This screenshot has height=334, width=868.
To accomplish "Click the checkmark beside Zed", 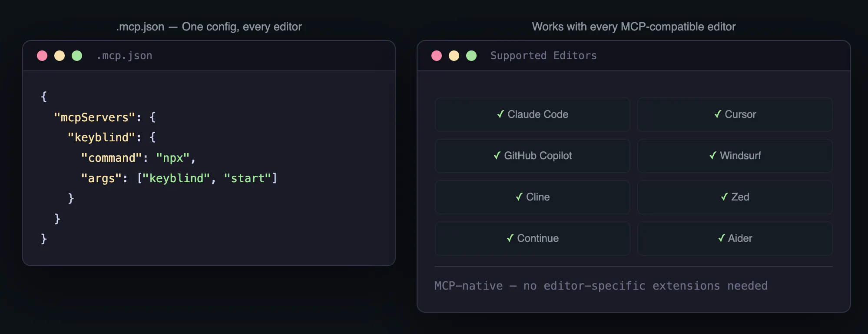I will click(x=724, y=197).
